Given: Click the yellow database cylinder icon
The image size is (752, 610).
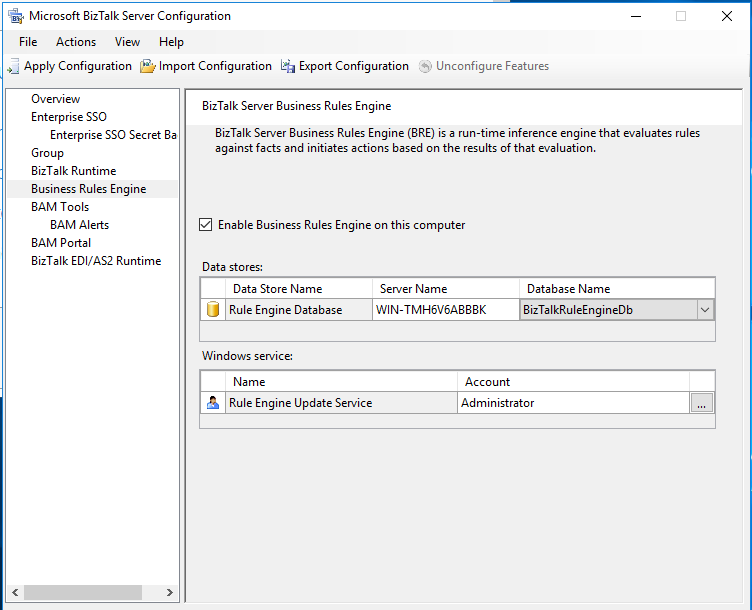Looking at the screenshot, I should (x=212, y=309).
